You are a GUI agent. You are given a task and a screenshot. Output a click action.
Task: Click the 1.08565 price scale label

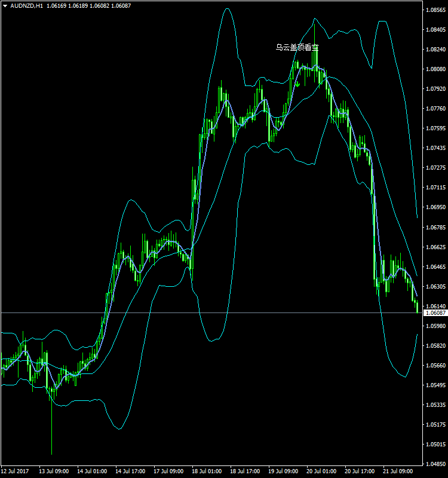tap(436, 10)
